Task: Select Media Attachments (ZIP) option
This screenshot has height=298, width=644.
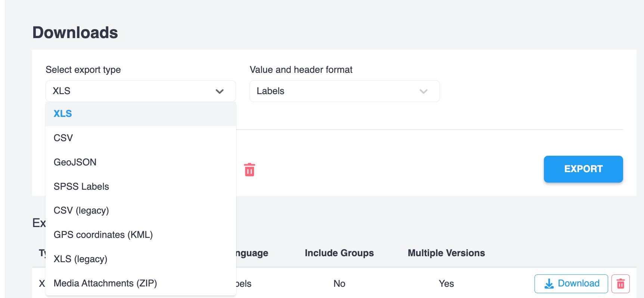Action: [105, 283]
